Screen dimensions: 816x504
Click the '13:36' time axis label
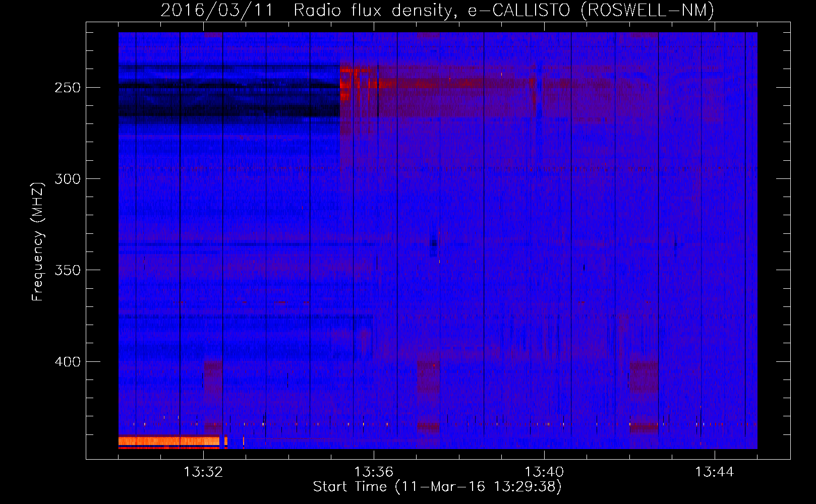pyautogui.click(x=374, y=472)
